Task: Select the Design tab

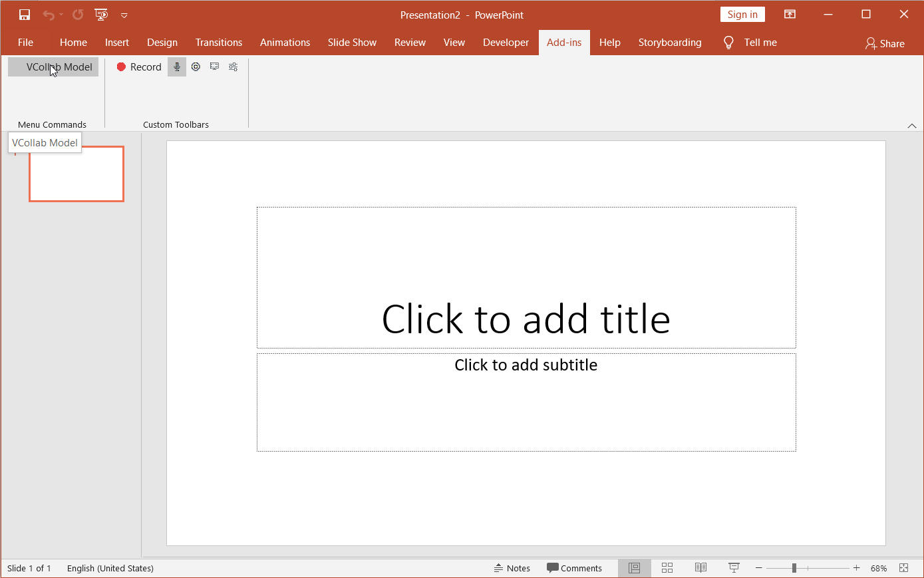Action: click(162, 43)
